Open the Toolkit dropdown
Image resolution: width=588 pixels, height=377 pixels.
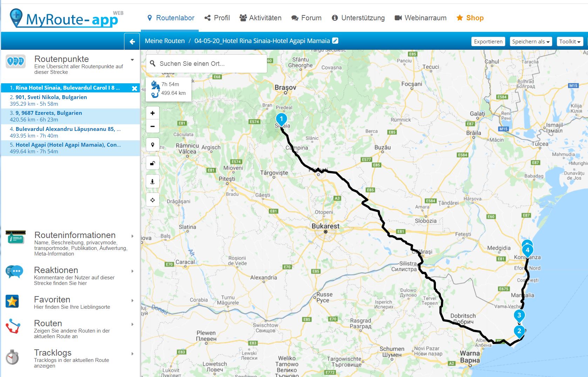pos(569,42)
